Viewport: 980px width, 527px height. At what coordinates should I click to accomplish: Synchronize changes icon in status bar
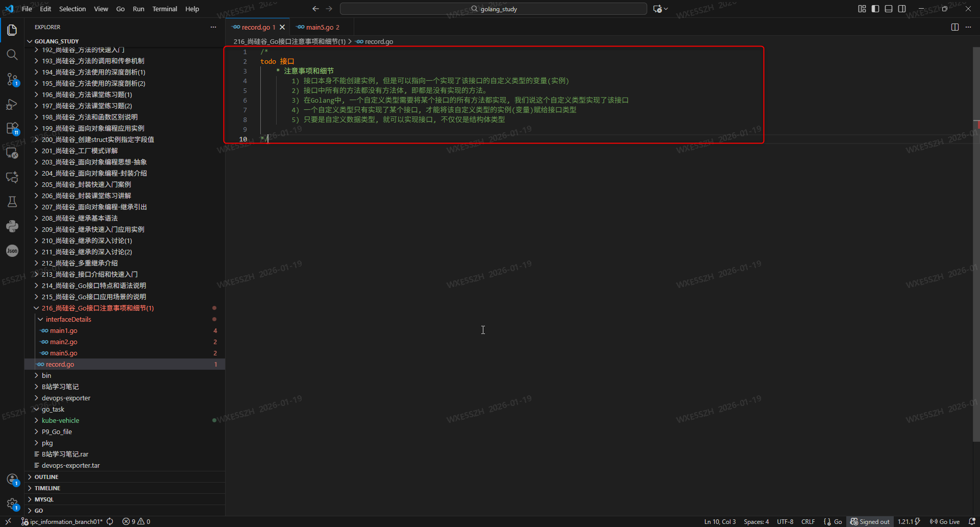110,521
